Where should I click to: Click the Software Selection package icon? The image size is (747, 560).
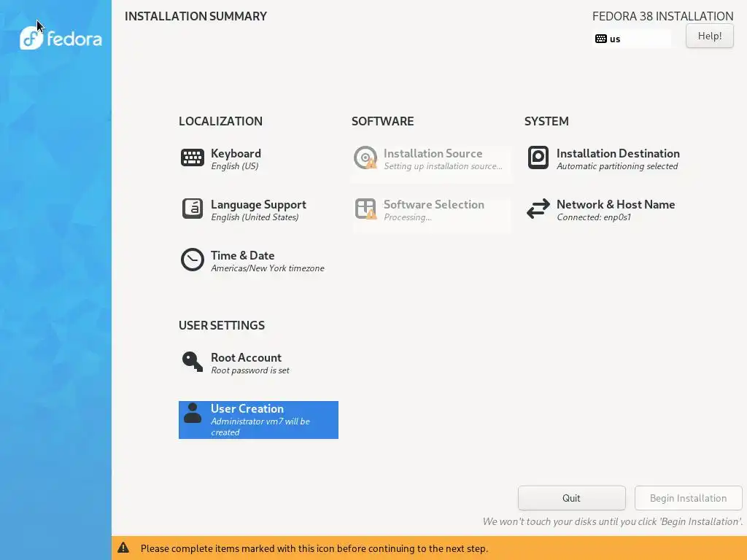pos(365,209)
